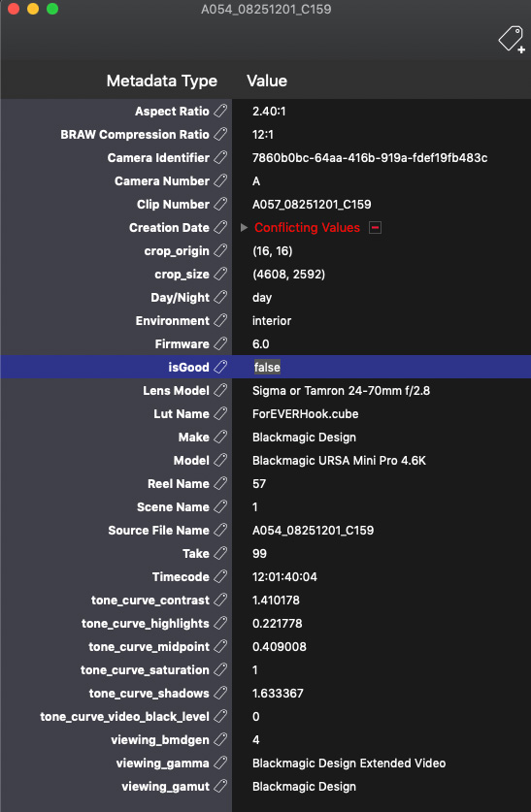Click the pencil icon next to Take
Image resolution: width=531 pixels, height=812 pixels.
point(220,554)
